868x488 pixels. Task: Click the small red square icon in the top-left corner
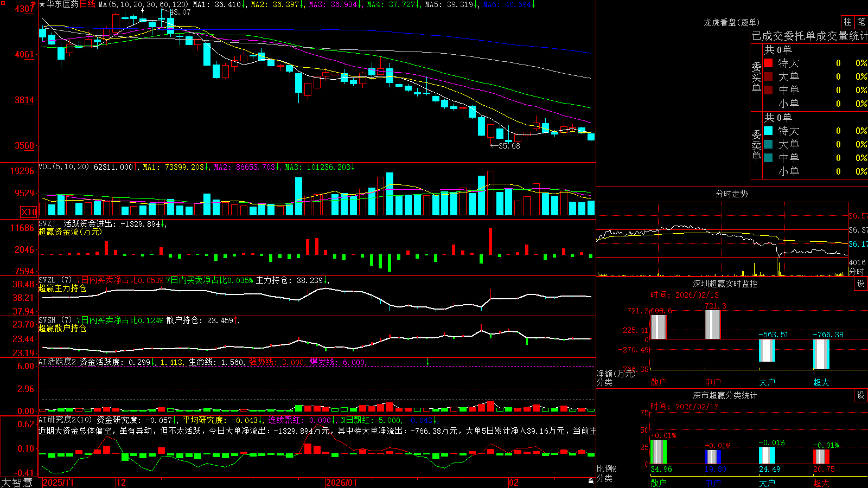2,2
